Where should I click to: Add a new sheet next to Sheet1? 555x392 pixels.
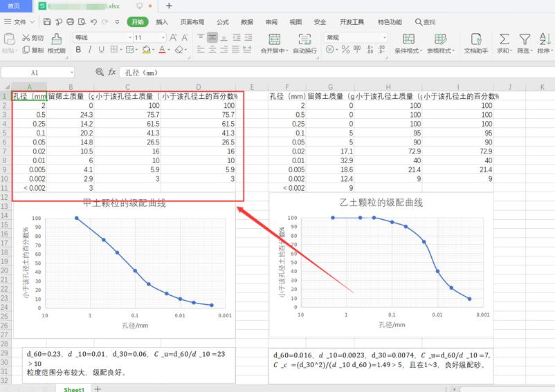[98, 389]
